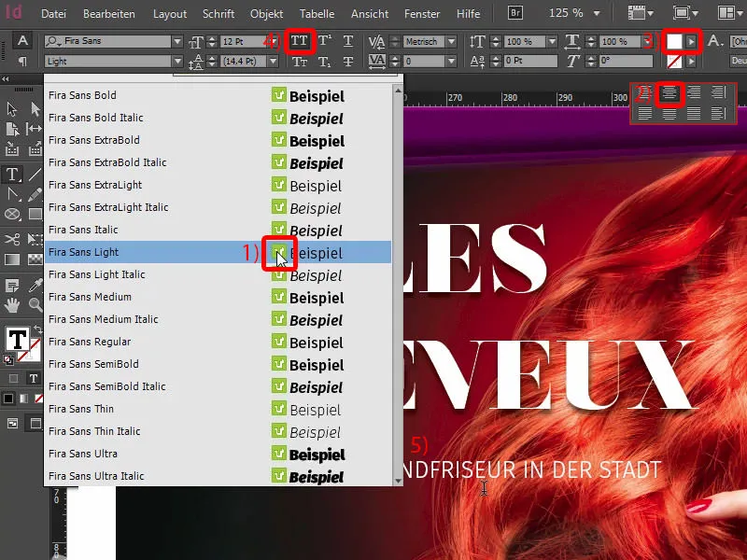Toggle All Caps (TT) formatting

pyautogui.click(x=300, y=41)
